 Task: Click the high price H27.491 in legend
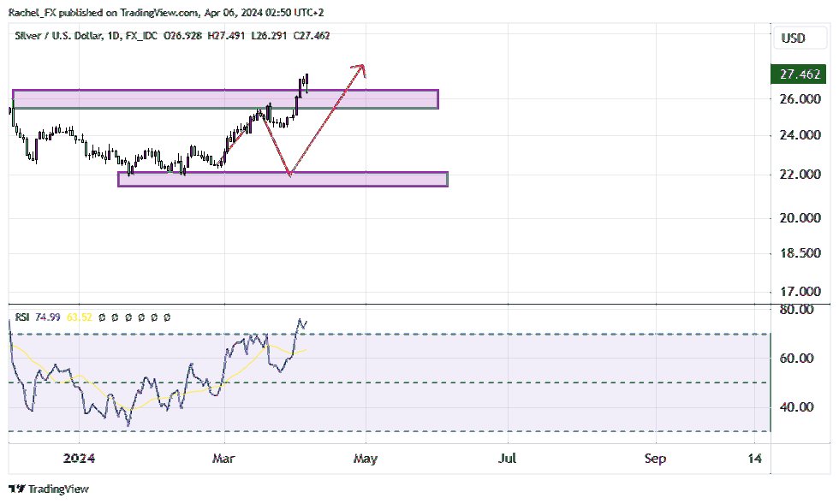tap(226, 36)
